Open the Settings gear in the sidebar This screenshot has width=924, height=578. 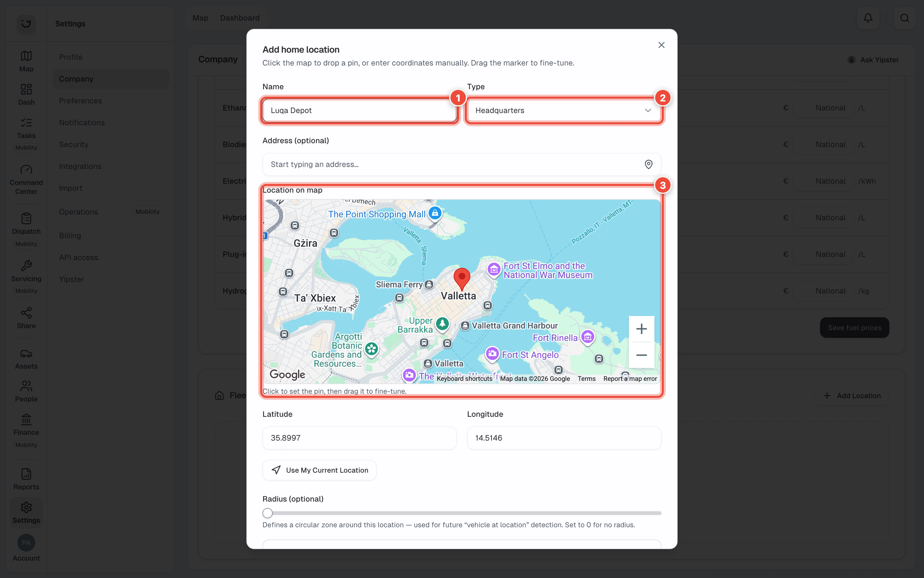pos(26,512)
